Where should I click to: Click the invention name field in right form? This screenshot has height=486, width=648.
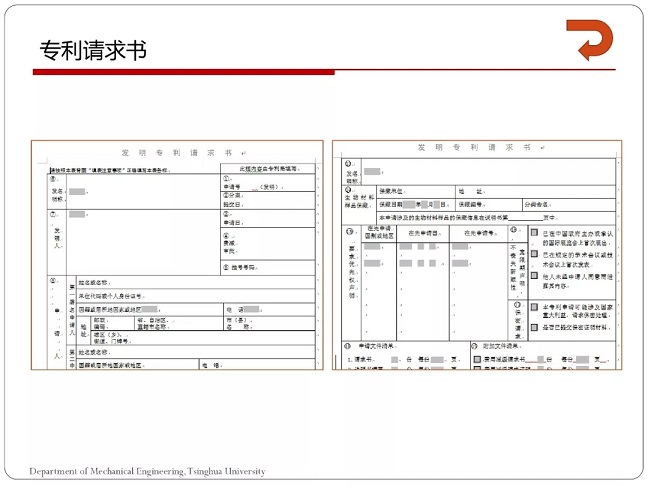coord(488,172)
